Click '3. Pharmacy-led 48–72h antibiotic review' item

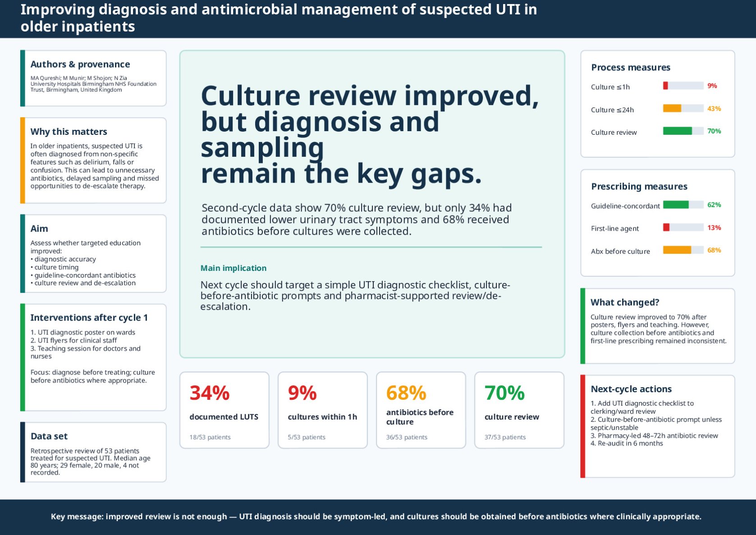(654, 435)
